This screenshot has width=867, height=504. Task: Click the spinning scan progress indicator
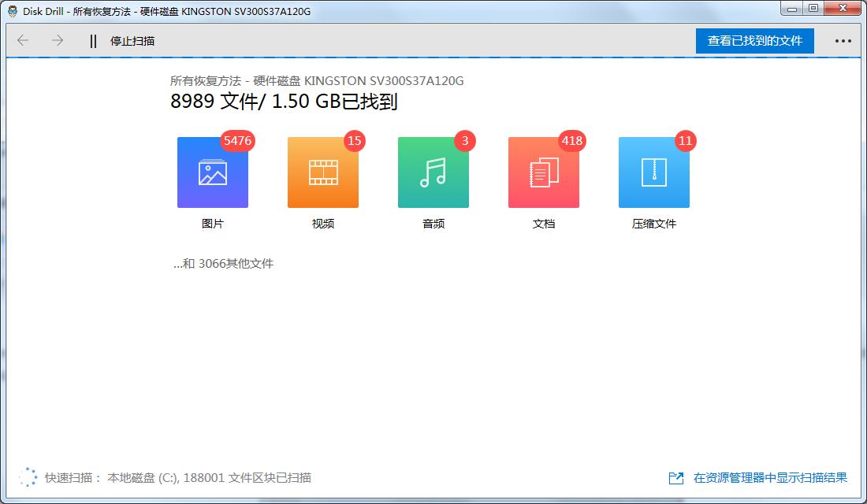click(x=28, y=477)
